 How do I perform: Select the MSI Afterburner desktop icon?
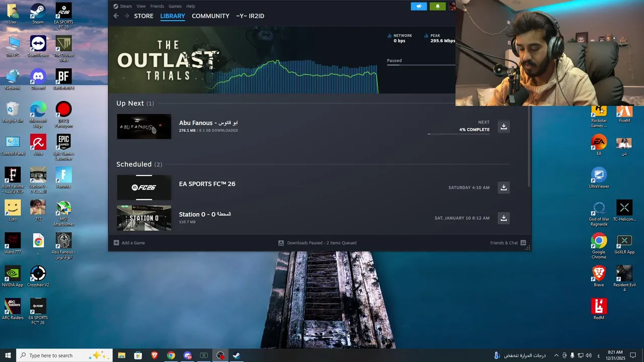[x=63, y=213]
